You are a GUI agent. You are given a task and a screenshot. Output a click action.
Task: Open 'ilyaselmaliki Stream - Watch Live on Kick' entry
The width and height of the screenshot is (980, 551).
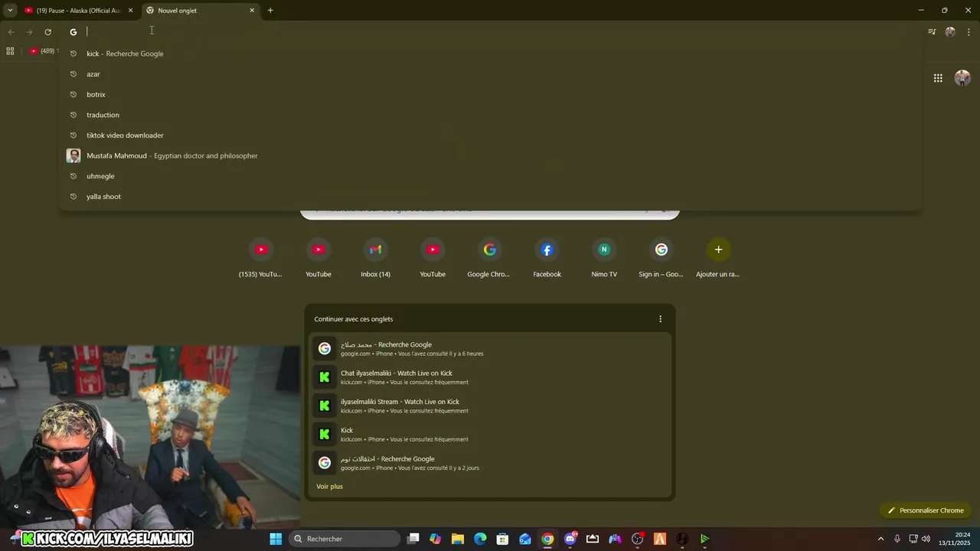coord(489,406)
